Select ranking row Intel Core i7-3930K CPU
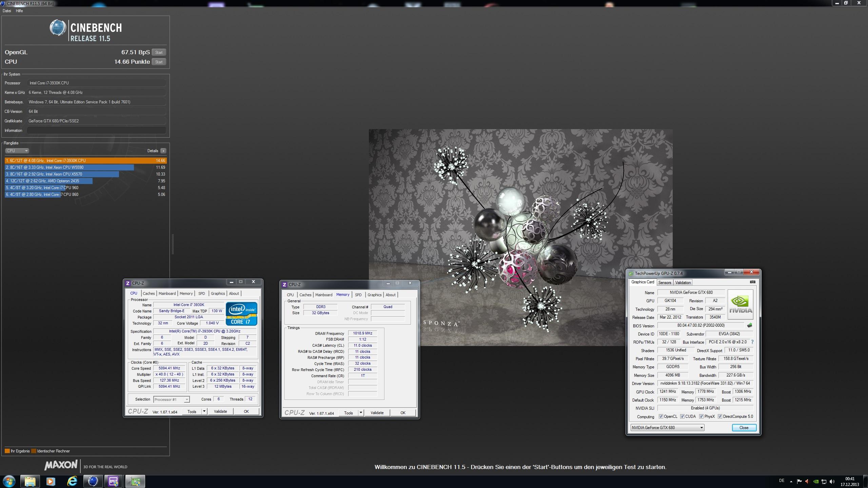 point(86,161)
